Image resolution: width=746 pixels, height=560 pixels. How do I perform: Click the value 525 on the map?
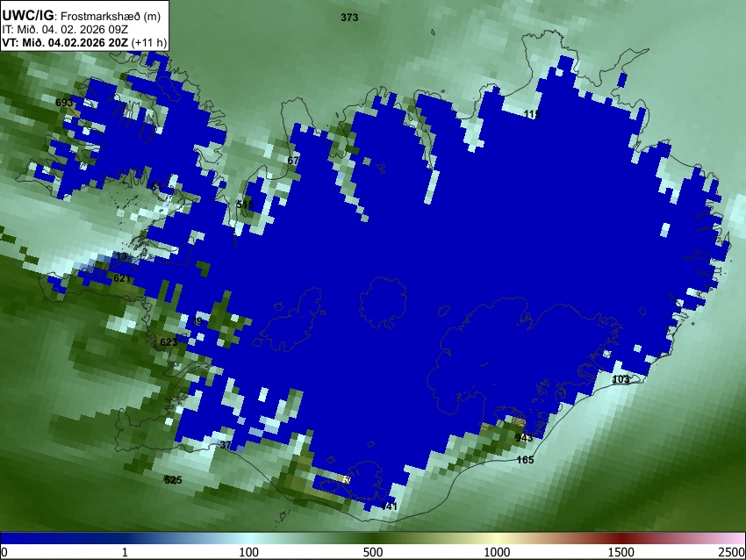coord(173,480)
